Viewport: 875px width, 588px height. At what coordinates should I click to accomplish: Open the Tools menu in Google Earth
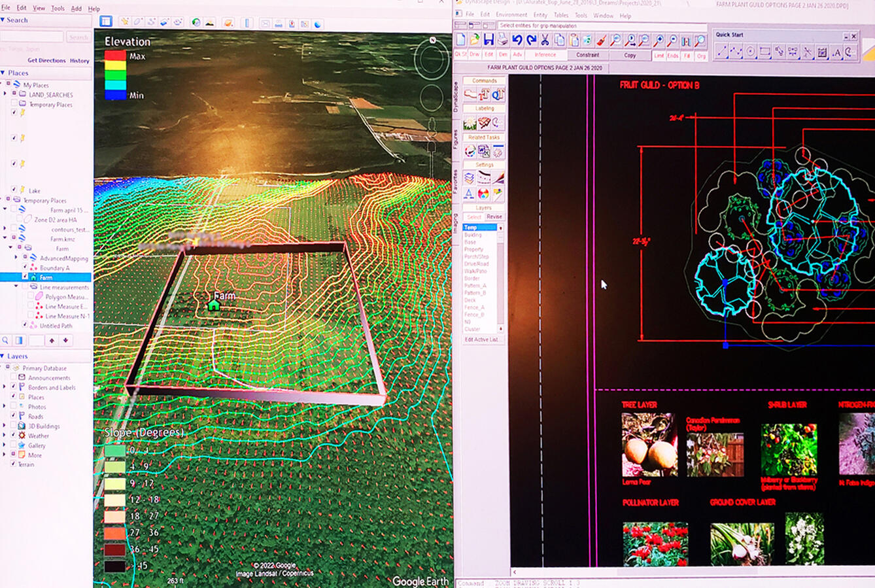click(58, 9)
